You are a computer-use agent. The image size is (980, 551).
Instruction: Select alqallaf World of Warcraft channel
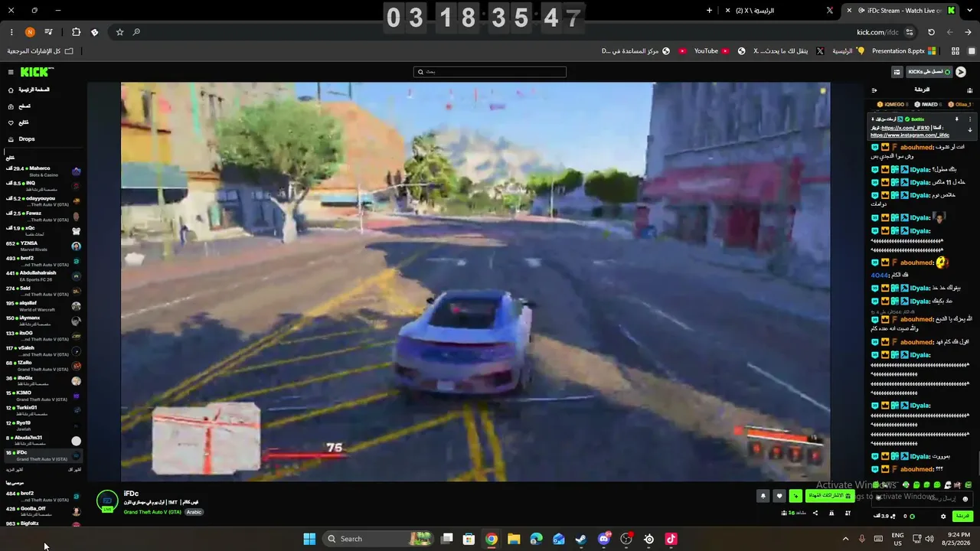[44, 305]
